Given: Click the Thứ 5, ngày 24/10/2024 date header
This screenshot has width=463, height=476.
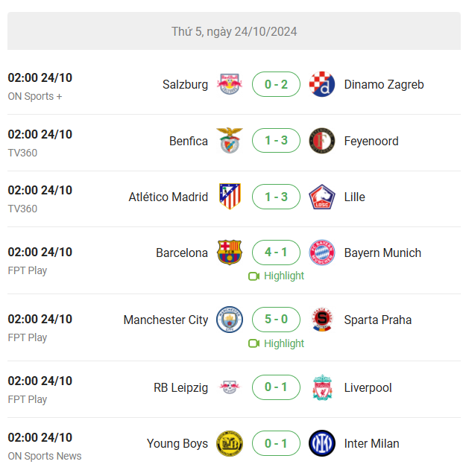Looking at the screenshot, I should point(234,31).
